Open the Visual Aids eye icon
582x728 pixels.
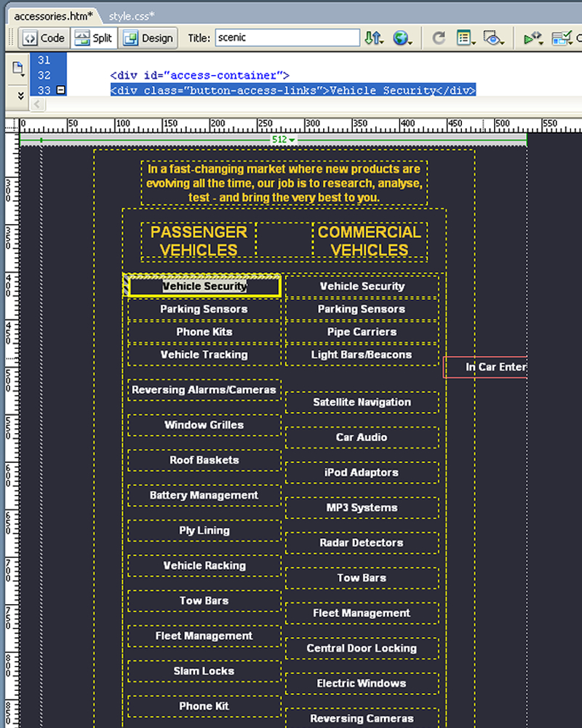click(x=493, y=38)
